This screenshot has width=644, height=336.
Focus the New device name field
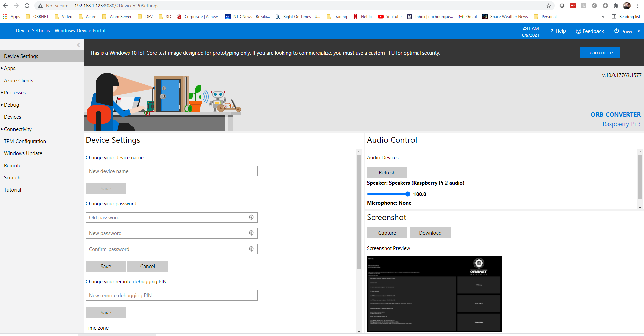[x=172, y=171]
